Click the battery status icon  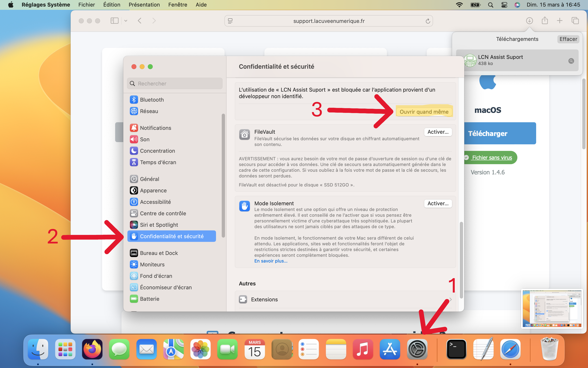coord(475,5)
